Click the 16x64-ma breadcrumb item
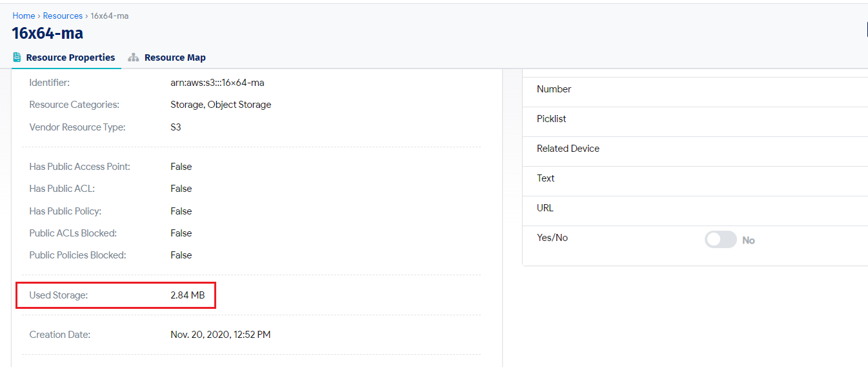This screenshot has width=868, height=367. click(110, 16)
